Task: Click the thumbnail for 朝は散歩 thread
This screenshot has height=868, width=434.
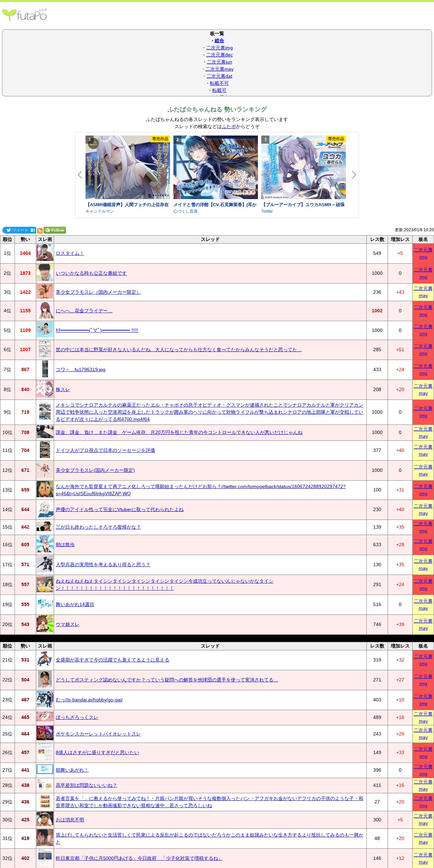Action: point(45,545)
